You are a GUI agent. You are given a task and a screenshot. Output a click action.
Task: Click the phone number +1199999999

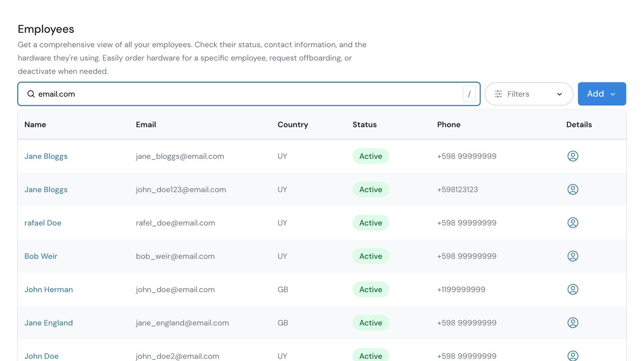pos(461,289)
